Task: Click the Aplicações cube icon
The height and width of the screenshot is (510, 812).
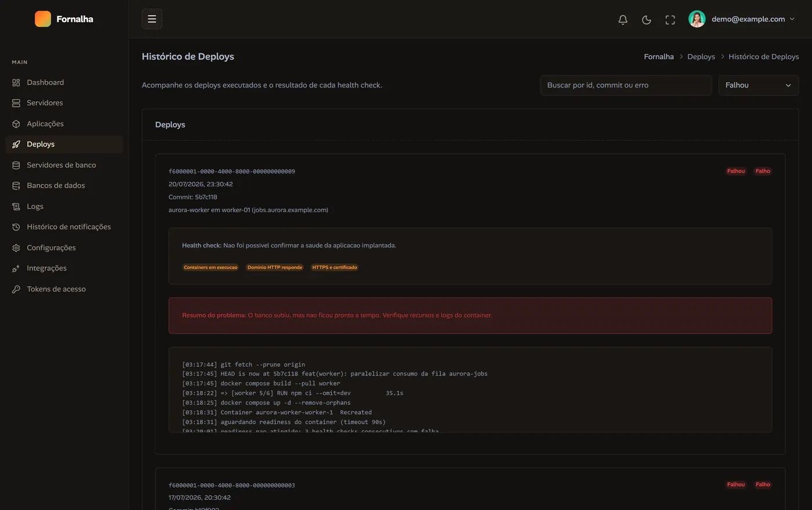Action: pyautogui.click(x=16, y=124)
